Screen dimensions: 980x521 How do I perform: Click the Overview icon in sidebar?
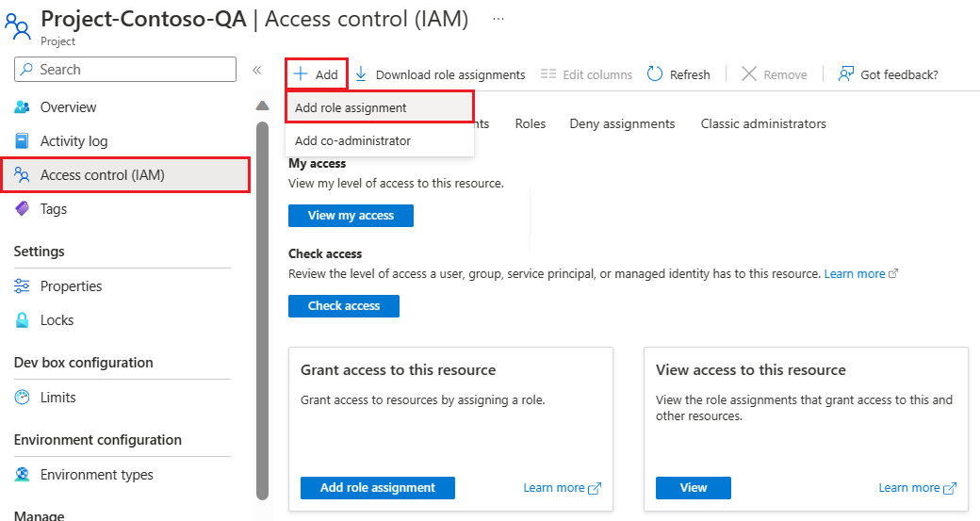(22, 106)
